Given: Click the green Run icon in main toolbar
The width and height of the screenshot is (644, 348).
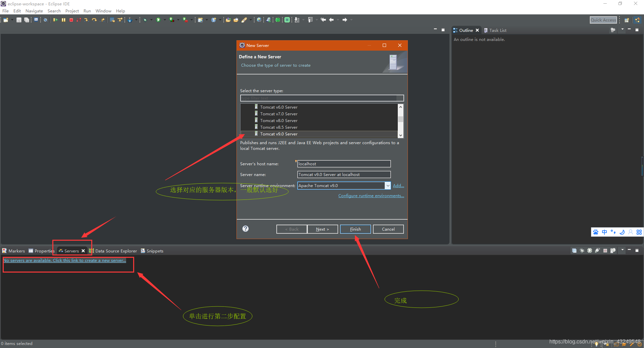Looking at the screenshot, I should pyautogui.click(x=158, y=20).
